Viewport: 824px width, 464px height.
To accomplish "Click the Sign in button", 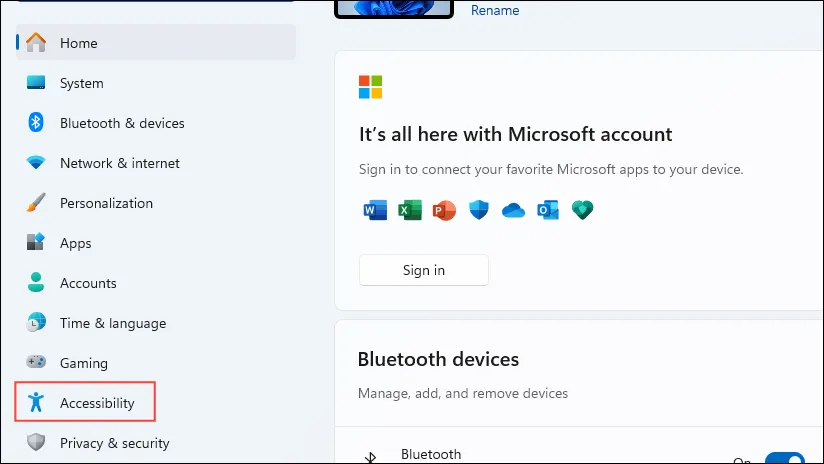I will coord(424,270).
